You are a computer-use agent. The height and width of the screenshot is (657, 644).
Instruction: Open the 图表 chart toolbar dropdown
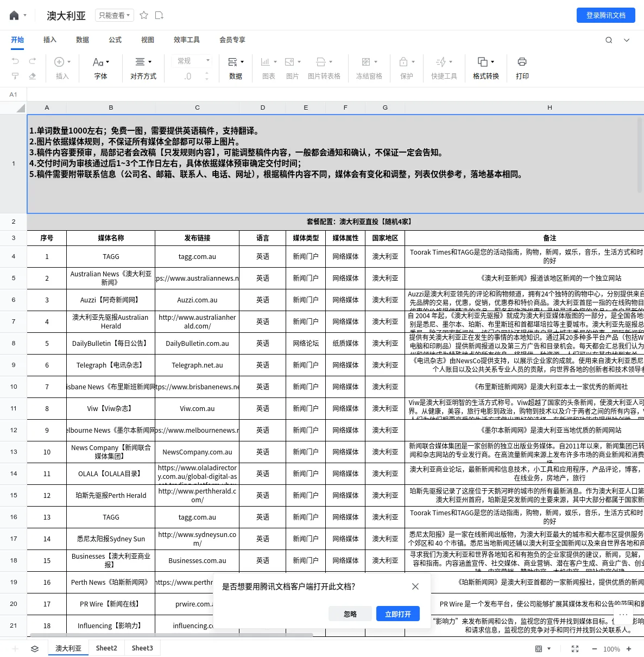point(269,68)
